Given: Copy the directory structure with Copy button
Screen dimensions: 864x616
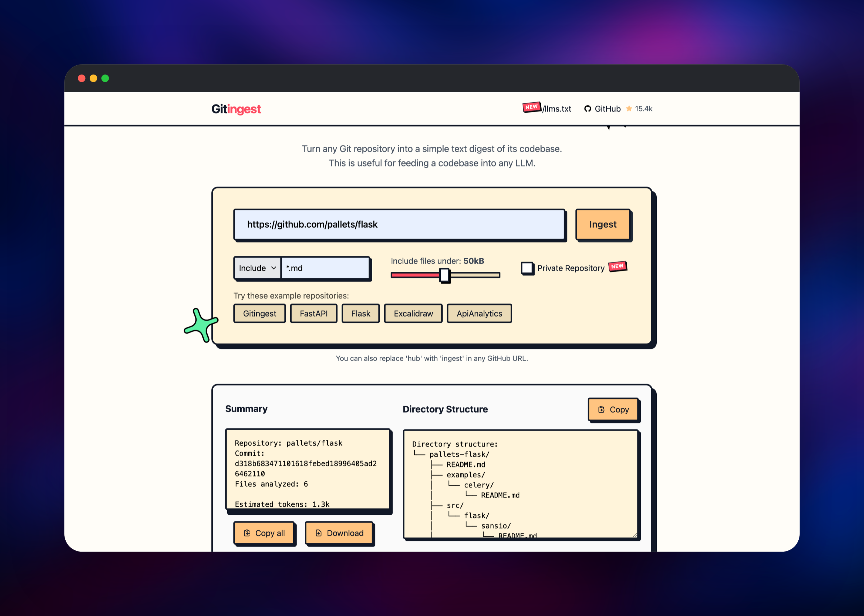Looking at the screenshot, I should [613, 410].
